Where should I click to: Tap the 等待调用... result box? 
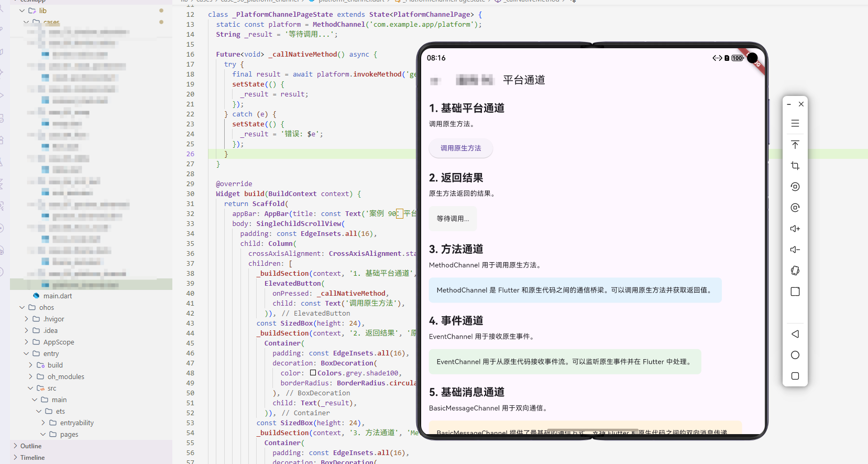tap(453, 219)
